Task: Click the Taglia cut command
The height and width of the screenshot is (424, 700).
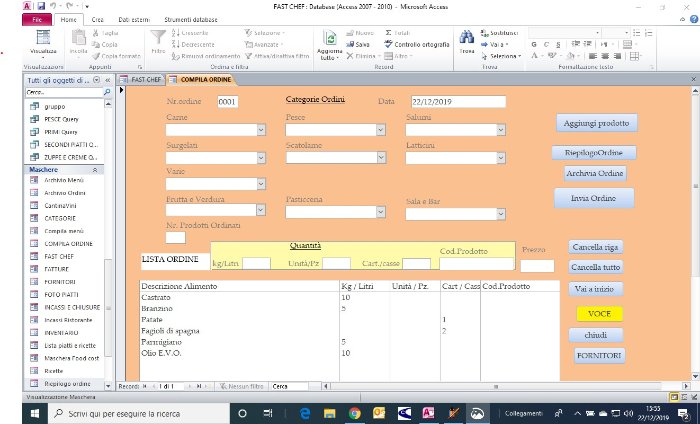Action: click(x=105, y=33)
